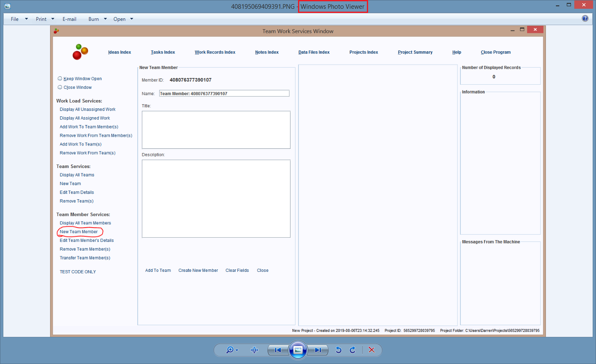Click the actual size fit icon
The height and width of the screenshot is (364, 596).
pos(254,350)
